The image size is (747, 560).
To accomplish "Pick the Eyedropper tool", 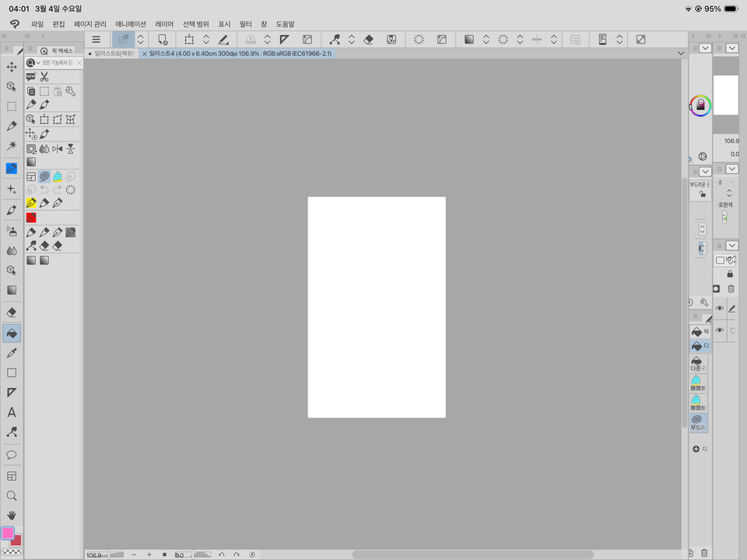I will 12,353.
